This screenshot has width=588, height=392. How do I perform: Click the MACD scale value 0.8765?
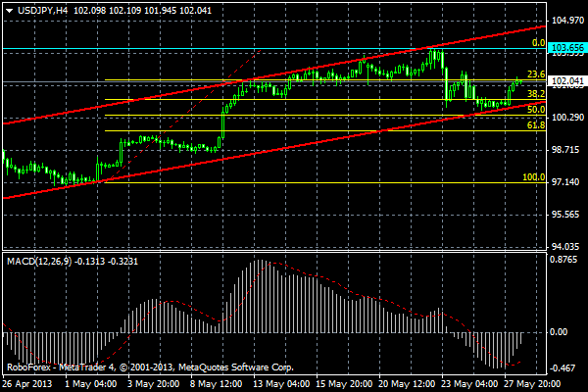(x=563, y=260)
